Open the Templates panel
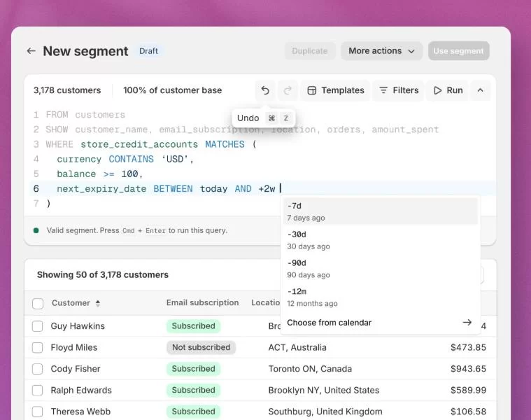This screenshot has width=531, height=420. click(335, 90)
